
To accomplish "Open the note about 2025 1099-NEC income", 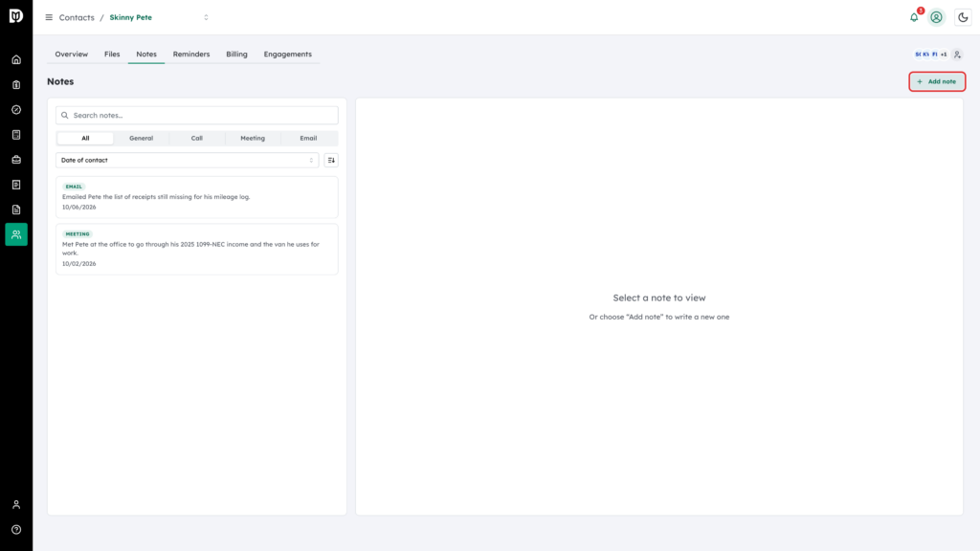I will pyautogui.click(x=197, y=250).
